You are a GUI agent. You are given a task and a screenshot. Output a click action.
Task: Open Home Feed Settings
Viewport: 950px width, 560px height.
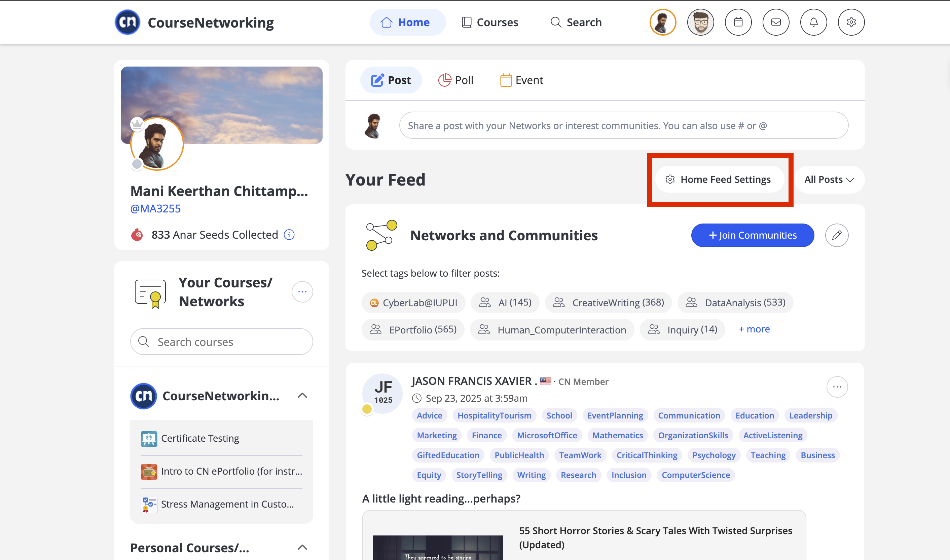pyautogui.click(x=720, y=179)
